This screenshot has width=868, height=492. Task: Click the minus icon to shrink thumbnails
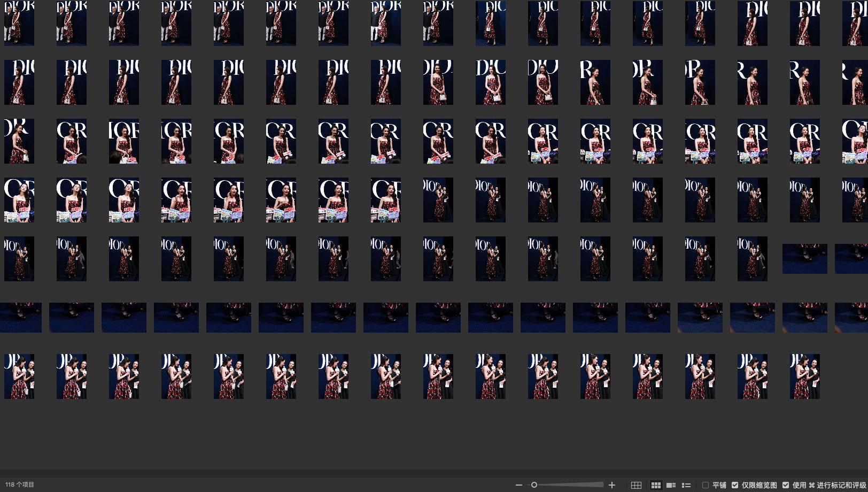pos(518,485)
